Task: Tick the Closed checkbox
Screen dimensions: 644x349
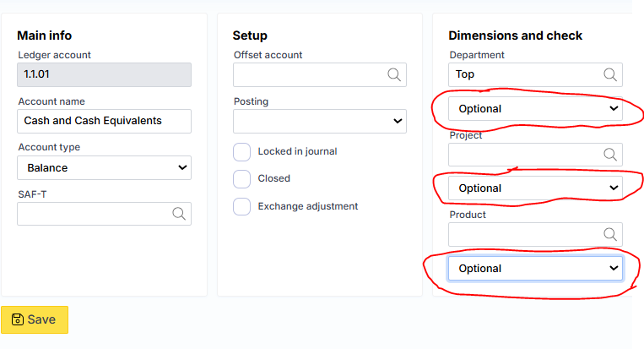Action: pos(242,178)
